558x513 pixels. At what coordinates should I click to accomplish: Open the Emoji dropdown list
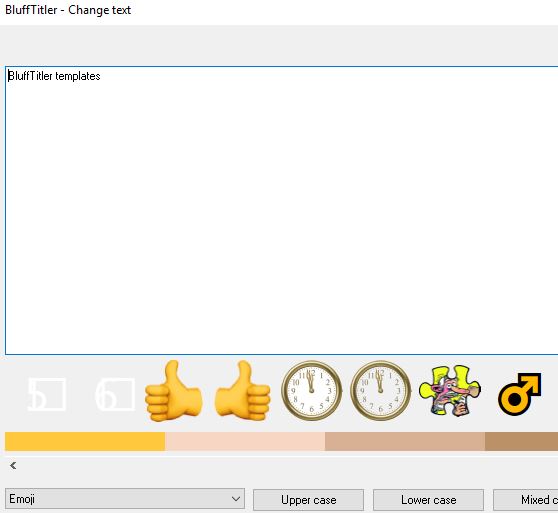click(x=125, y=499)
